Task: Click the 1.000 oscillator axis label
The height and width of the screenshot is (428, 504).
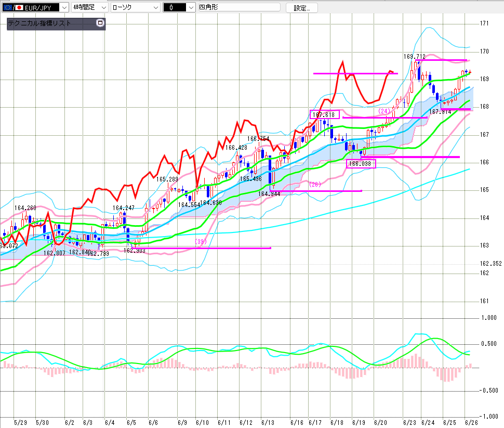Action: pos(489,318)
